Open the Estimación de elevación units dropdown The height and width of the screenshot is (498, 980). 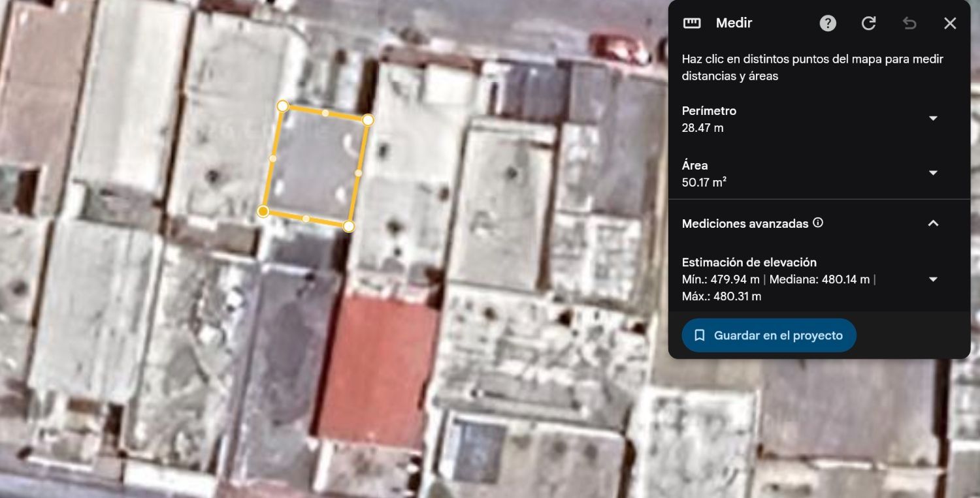934,279
